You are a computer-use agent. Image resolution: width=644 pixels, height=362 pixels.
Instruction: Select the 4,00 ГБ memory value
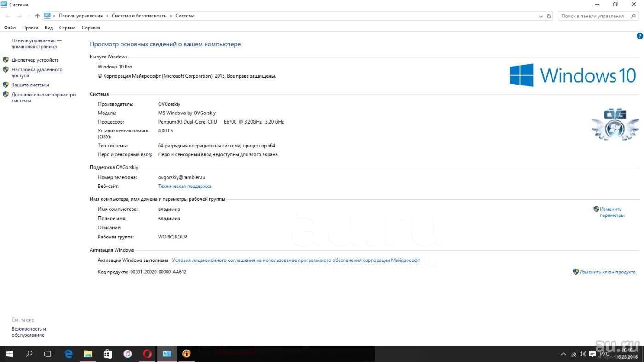[x=166, y=131]
